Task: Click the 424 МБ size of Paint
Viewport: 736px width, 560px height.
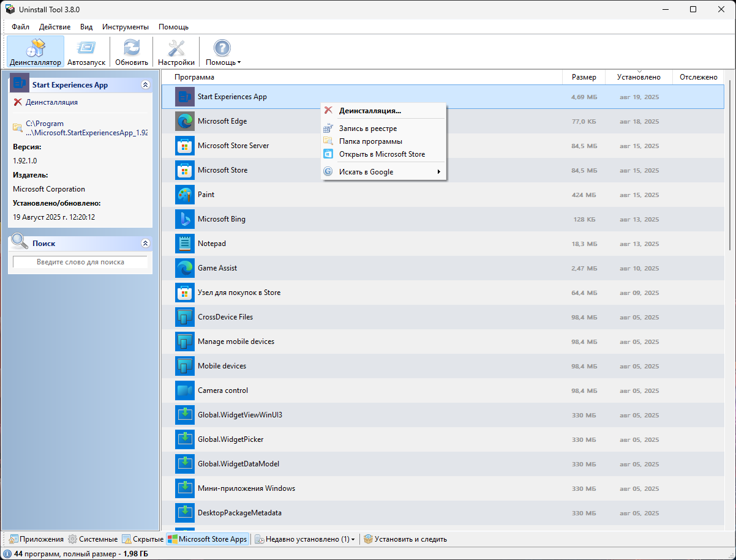Action: tap(584, 195)
